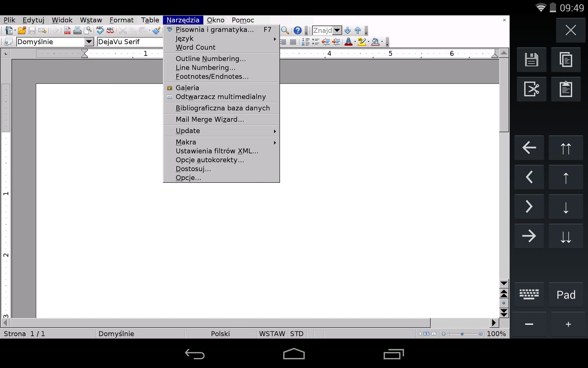Expand the Domyślnie paragraph style dropdown

(89, 42)
